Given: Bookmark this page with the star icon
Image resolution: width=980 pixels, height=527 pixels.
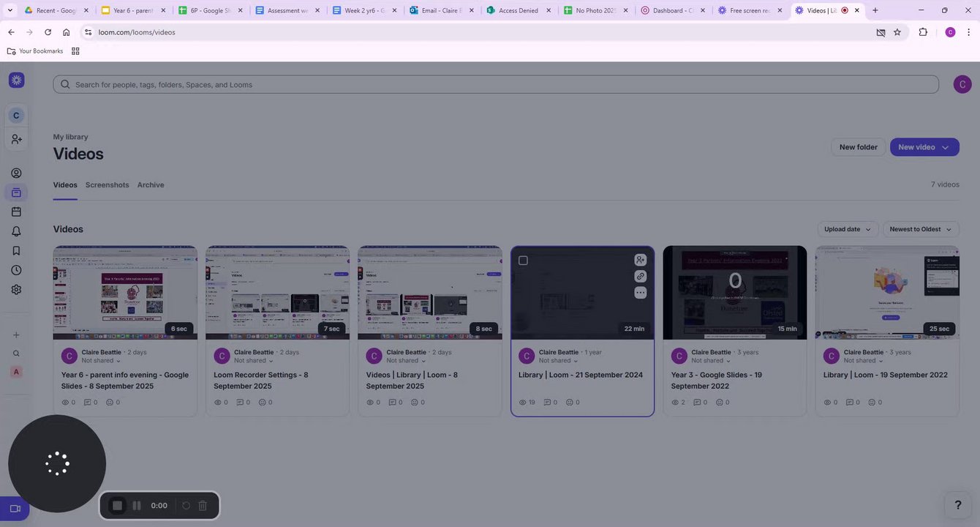Looking at the screenshot, I should click(x=897, y=32).
